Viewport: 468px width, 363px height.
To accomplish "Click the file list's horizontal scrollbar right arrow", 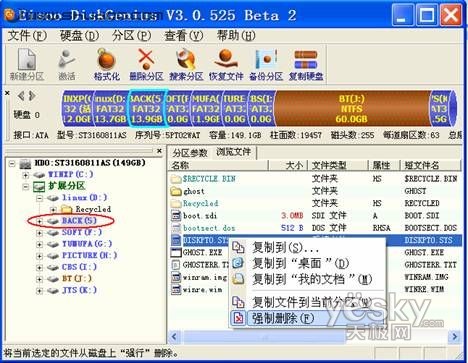I will 455,337.
